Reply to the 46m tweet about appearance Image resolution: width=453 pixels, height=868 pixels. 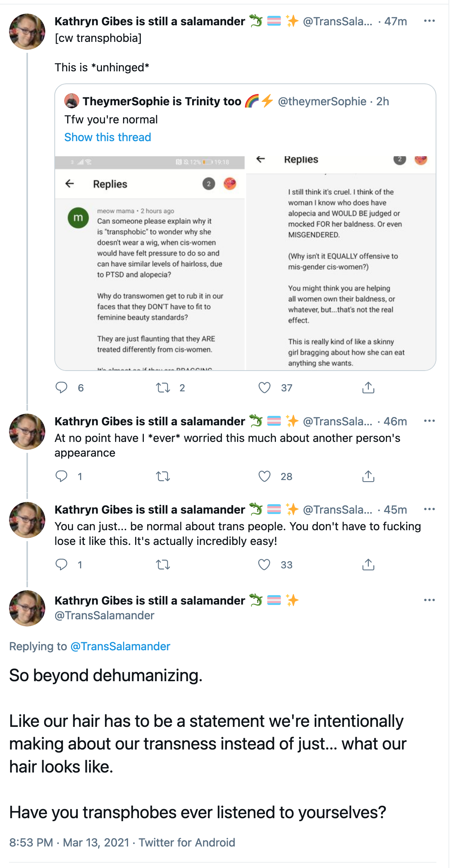point(62,476)
